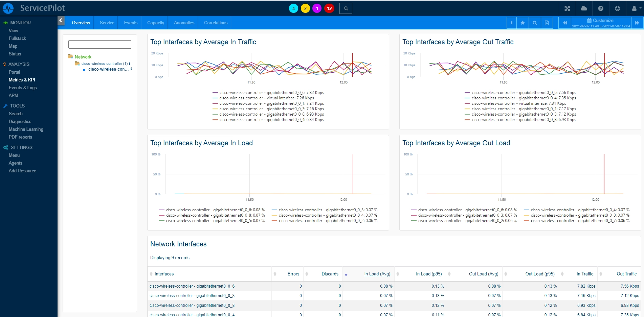
Task: Open the SETTINGS section in the sidebar
Action: tap(21, 147)
